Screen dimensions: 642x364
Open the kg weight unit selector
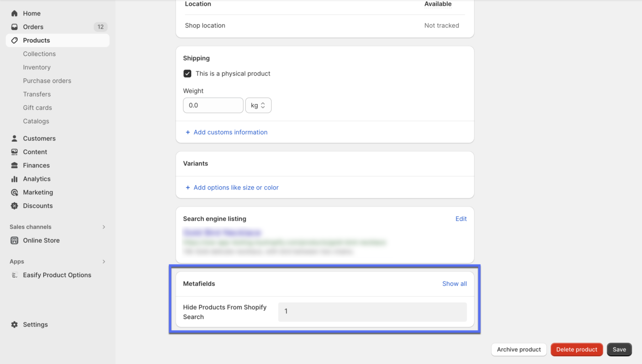pyautogui.click(x=258, y=105)
